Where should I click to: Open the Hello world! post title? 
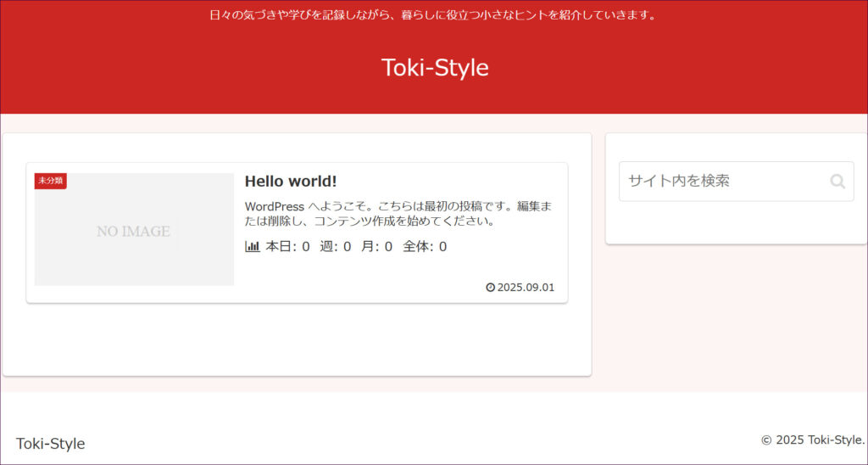(x=291, y=182)
